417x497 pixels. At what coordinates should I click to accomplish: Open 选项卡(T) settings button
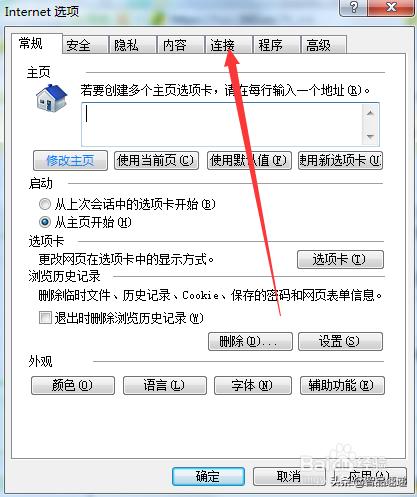pyautogui.click(x=340, y=259)
